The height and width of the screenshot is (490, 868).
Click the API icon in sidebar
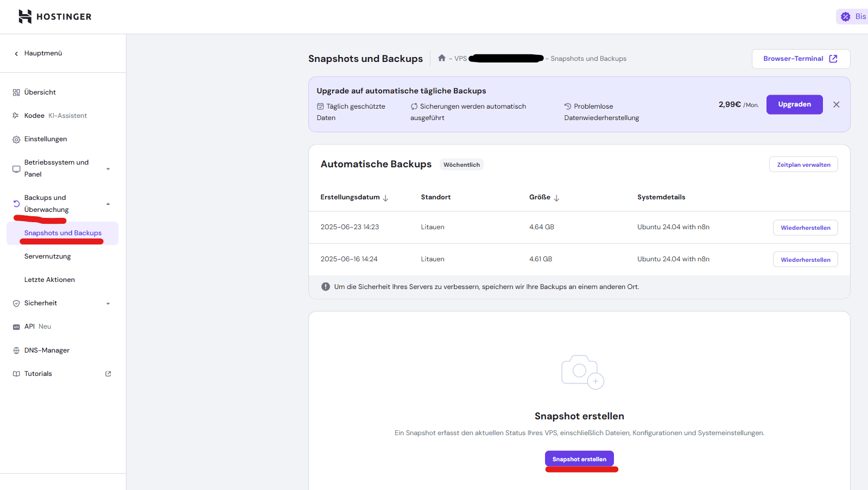pos(16,327)
